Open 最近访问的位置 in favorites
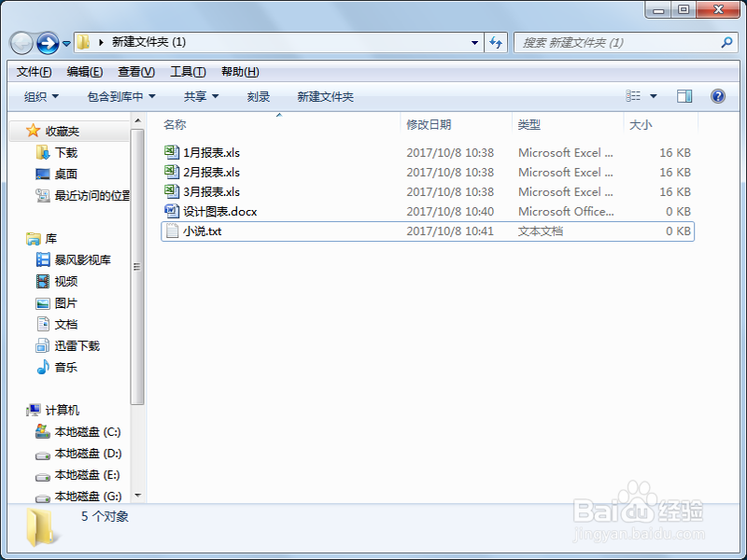 pyautogui.click(x=92, y=196)
